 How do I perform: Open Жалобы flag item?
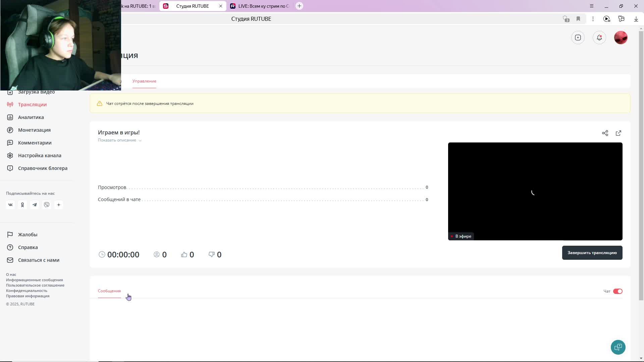point(22,235)
